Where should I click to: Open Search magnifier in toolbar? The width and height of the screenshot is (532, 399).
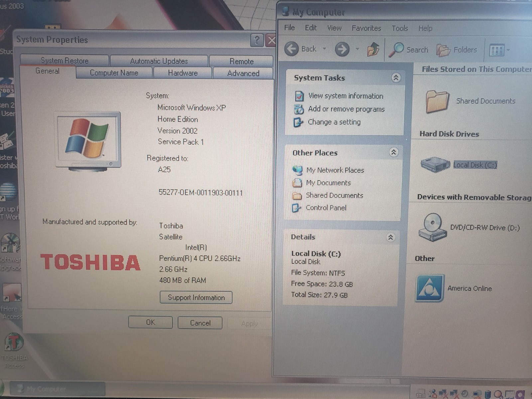tap(396, 50)
